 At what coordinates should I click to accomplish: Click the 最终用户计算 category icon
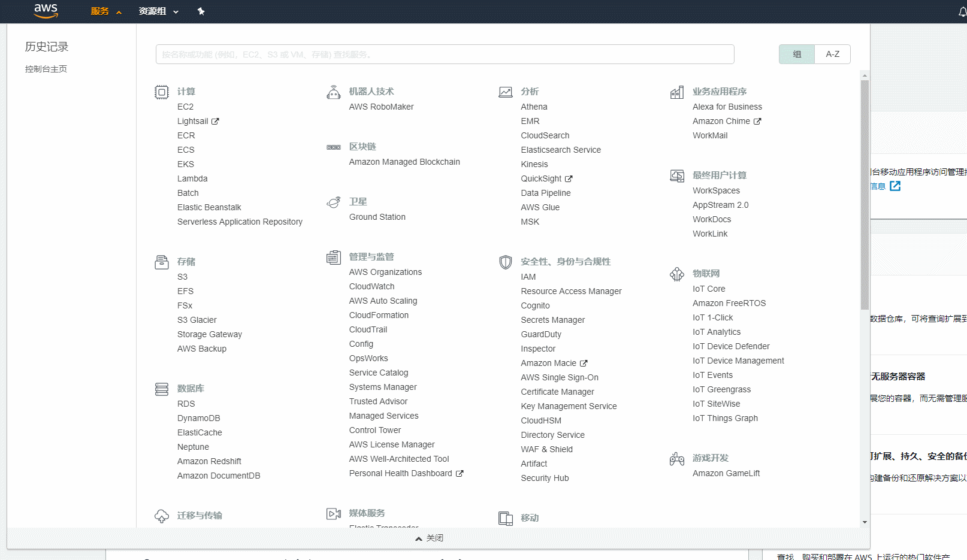(677, 176)
